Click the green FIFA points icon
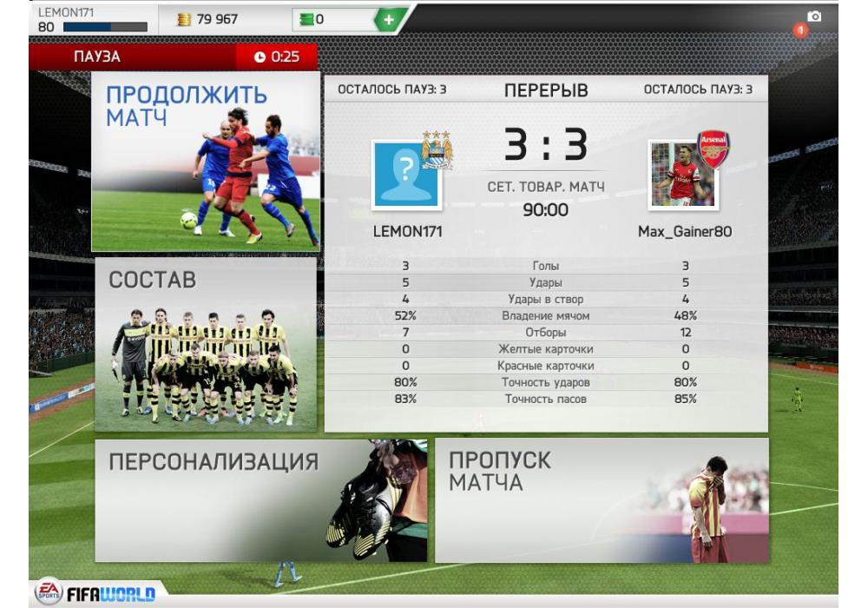 [x=306, y=20]
